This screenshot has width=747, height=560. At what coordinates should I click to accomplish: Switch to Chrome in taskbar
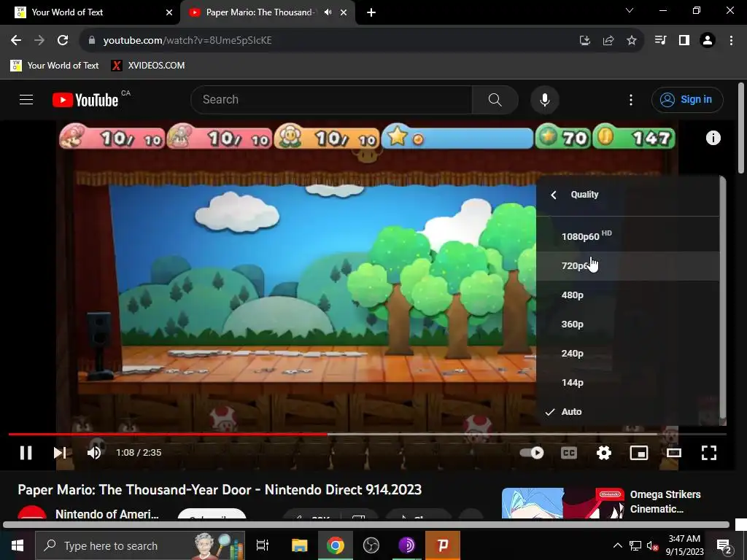336,545
